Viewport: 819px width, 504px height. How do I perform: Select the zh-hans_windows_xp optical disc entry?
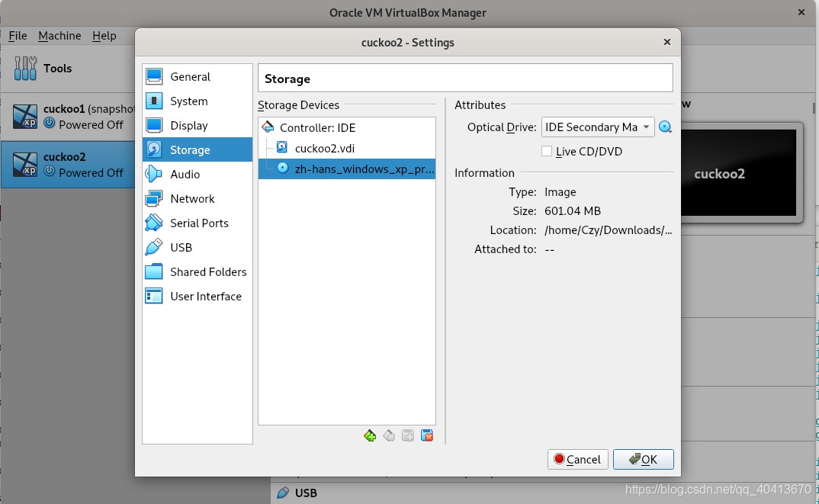click(347, 169)
